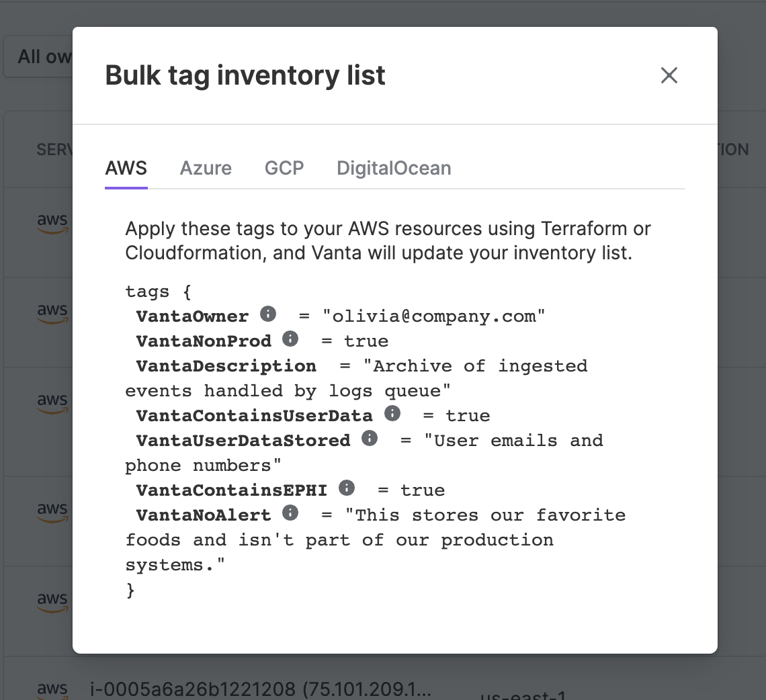This screenshot has height=700, width=766.
Task: Click the info icon next to VantaNoAlert
Action: pos(290,513)
